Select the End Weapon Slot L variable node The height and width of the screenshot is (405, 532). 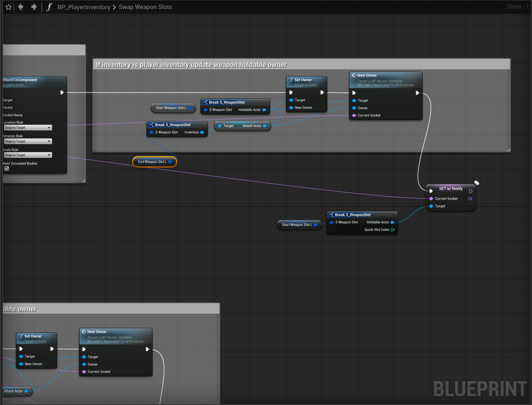[x=152, y=162]
